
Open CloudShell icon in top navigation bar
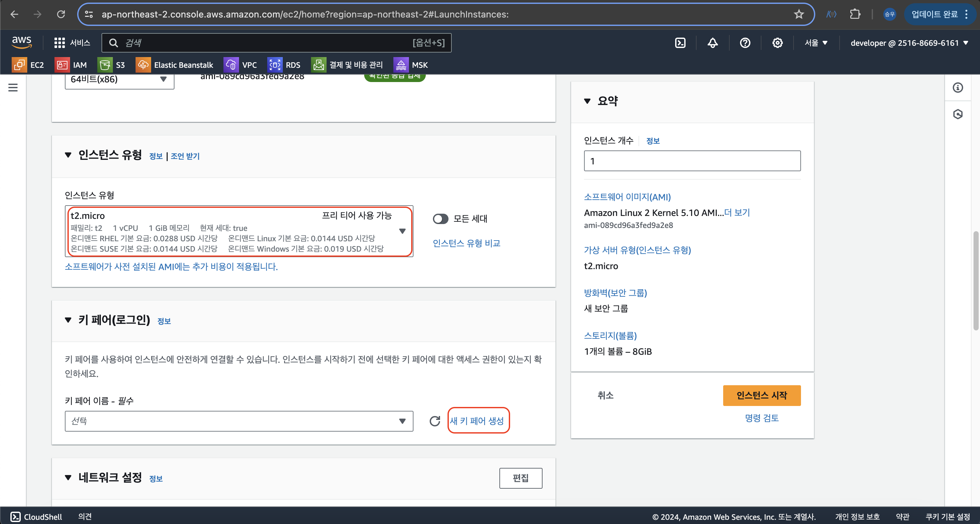click(680, 43)
